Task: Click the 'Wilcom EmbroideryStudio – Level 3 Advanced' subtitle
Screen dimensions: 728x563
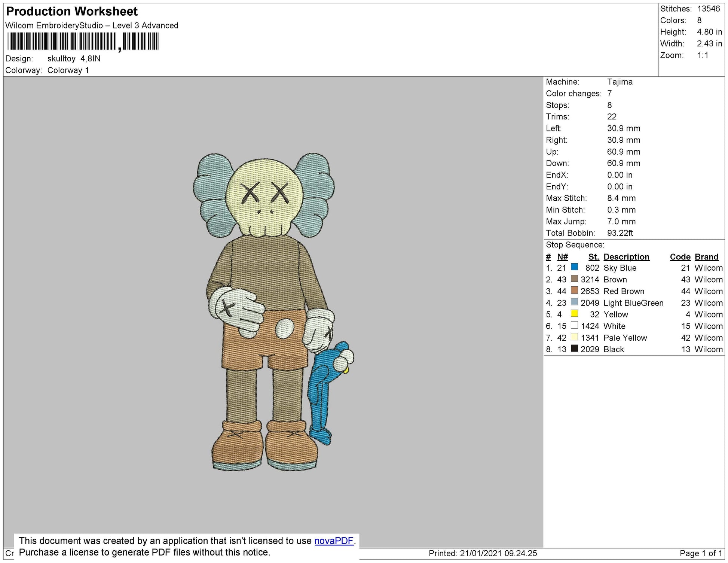Action: pyautogui.click(x=92, y=25)
